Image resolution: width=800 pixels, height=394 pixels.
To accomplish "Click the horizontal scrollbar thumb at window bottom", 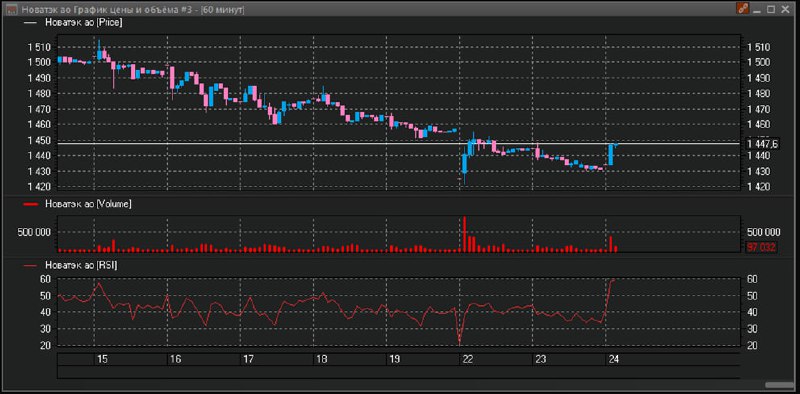I will tap(780, 385).
